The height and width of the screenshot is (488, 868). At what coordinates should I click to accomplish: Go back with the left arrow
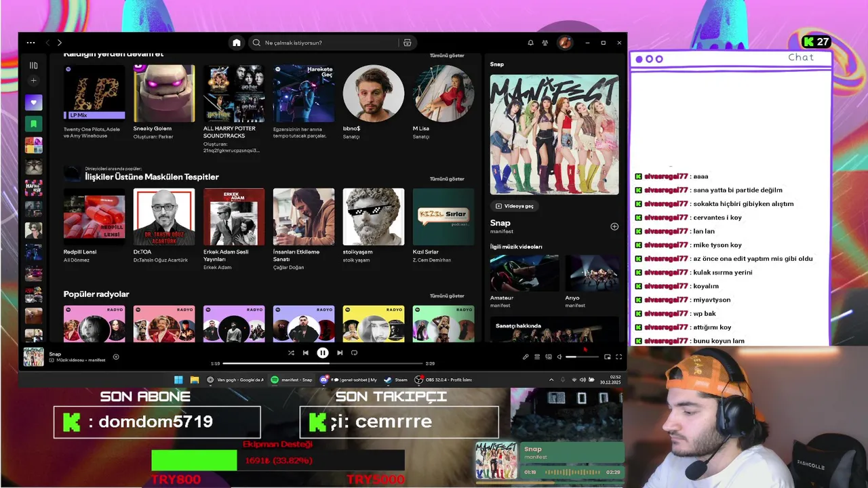47,43
